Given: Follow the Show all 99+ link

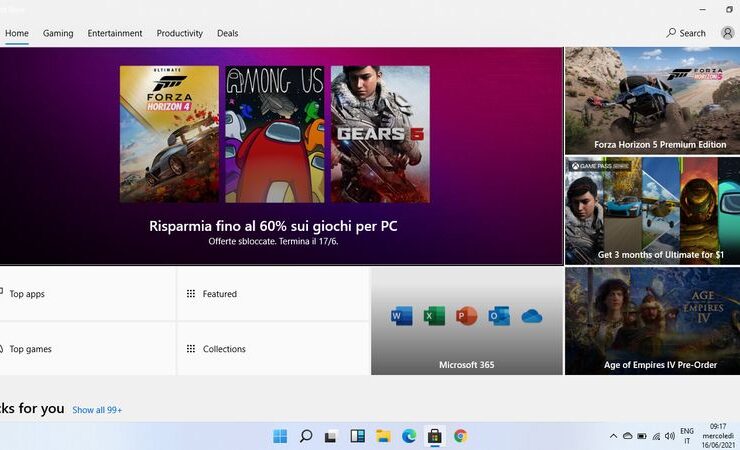Looking at the screenshot, I should [x=97, y=410].
